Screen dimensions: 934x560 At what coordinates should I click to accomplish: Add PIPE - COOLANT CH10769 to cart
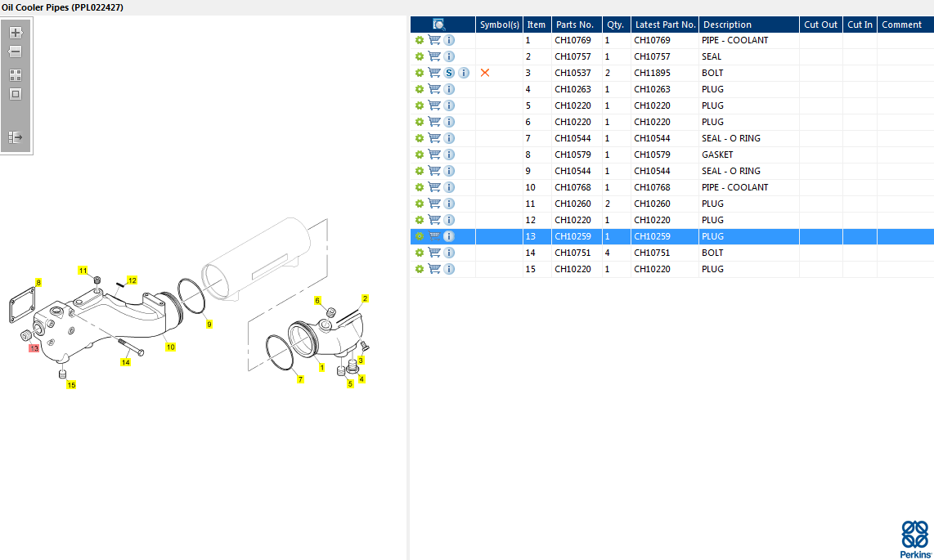click(x=434, y=40)
